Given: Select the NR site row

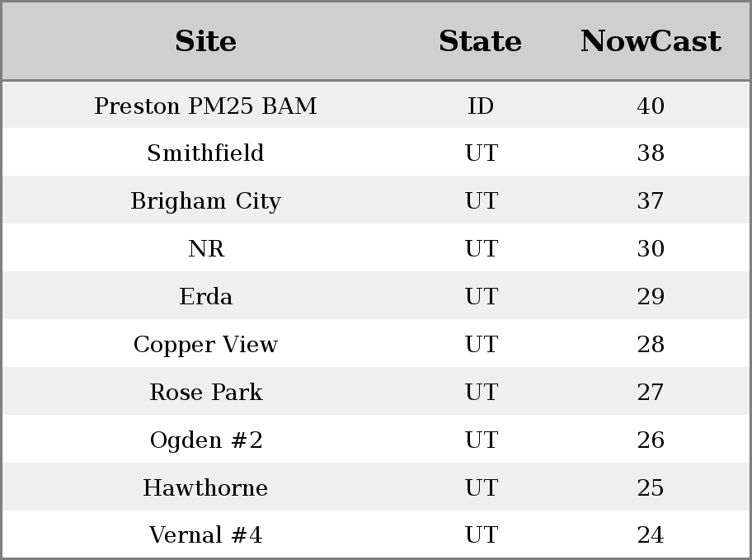Looking at the screenshot, I should tap(205, 249).
